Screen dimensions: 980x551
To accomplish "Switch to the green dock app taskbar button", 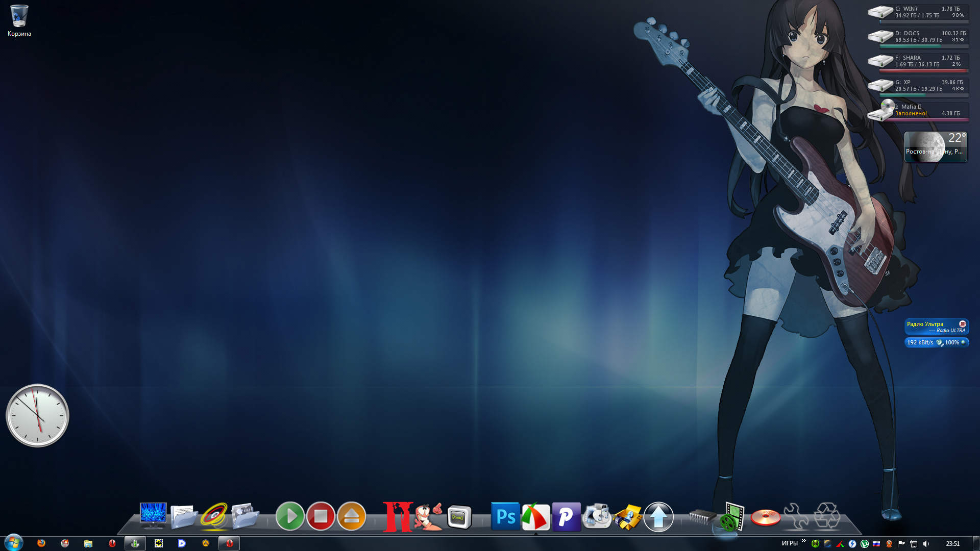I will pos(135,543).
